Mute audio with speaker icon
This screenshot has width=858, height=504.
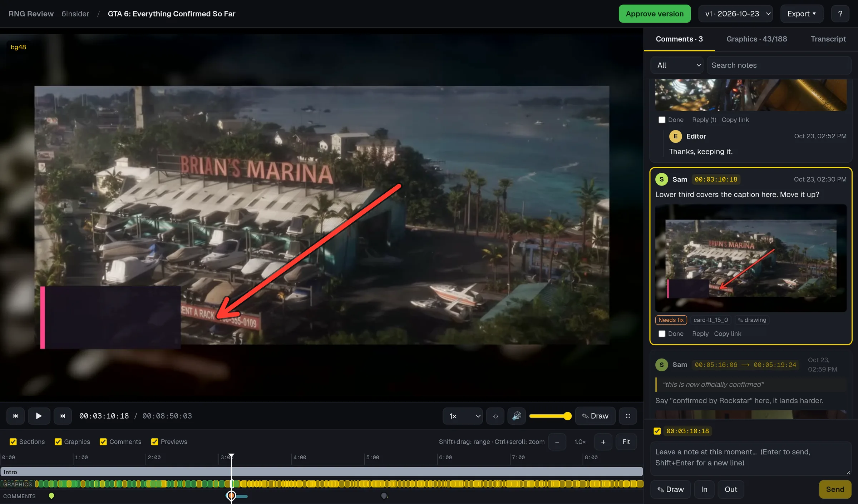click(517, 416)
